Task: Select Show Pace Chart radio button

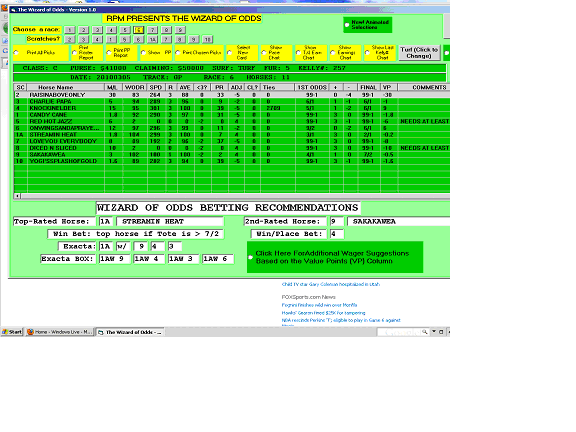Action: pyautogui.click(x=264, y=53)
